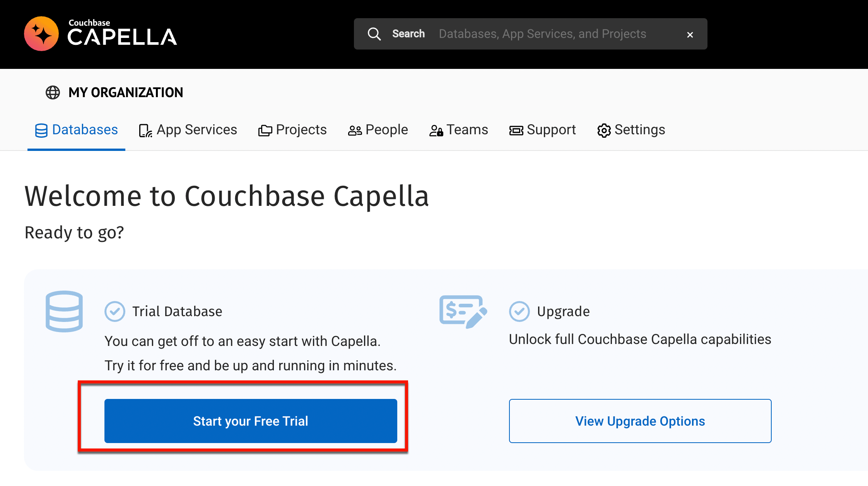Viewport: 868px width, 486px height.
Task: Open the MY ORGANIZATION heading
Action: [x=126, y=92]
